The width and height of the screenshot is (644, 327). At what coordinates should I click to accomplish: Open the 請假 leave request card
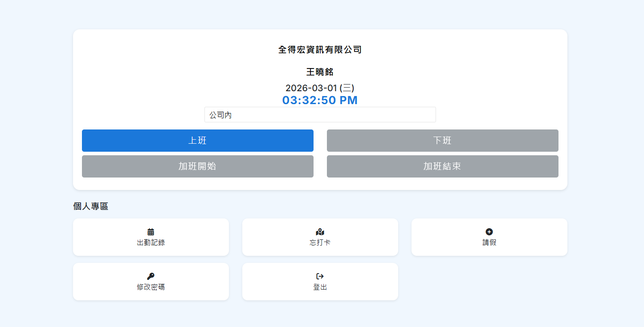(x=489, y=237)
